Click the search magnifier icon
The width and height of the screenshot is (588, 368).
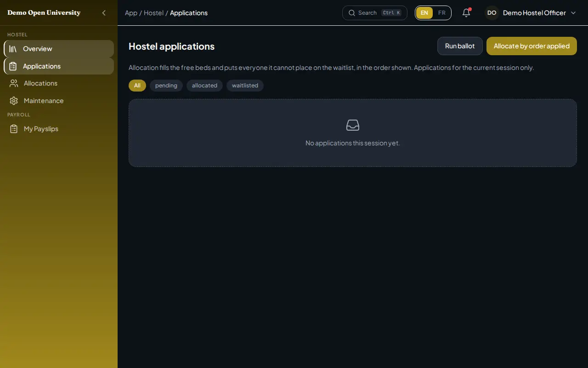tap(352, 13)
